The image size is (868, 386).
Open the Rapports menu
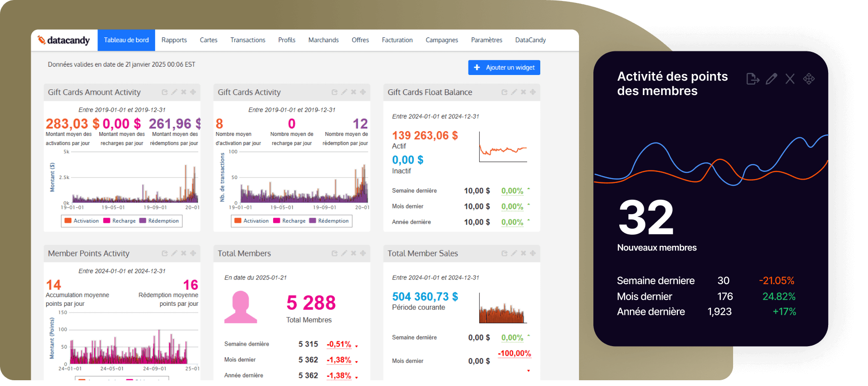(x=174, y=40)
